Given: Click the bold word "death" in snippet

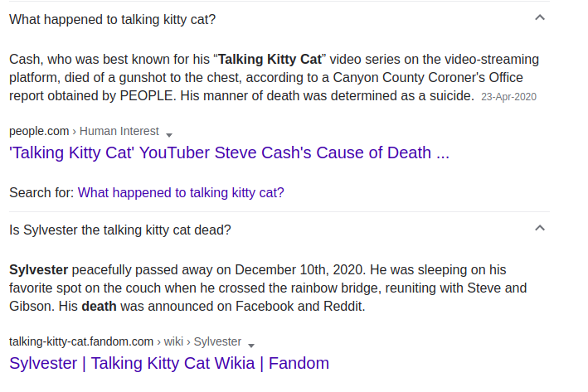Looking at the screenshot, I should (x=99, y=306).
